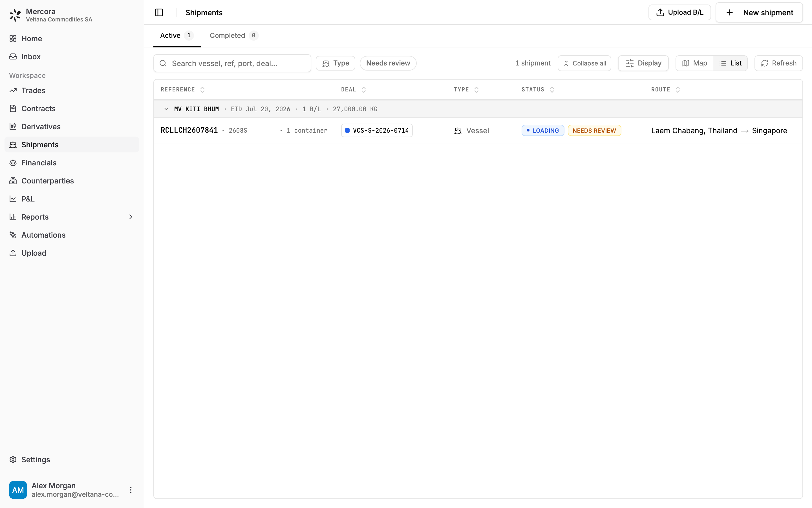Open the Type filter dropdown
This screenshot has height=508, width=812.
pos(335,63)
